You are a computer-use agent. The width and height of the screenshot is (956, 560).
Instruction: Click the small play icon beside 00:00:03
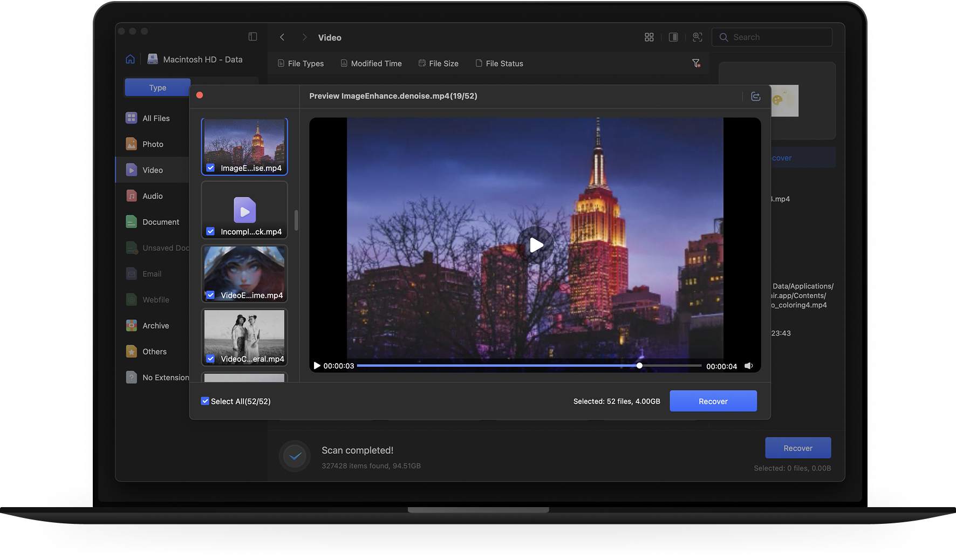point(317,366)
